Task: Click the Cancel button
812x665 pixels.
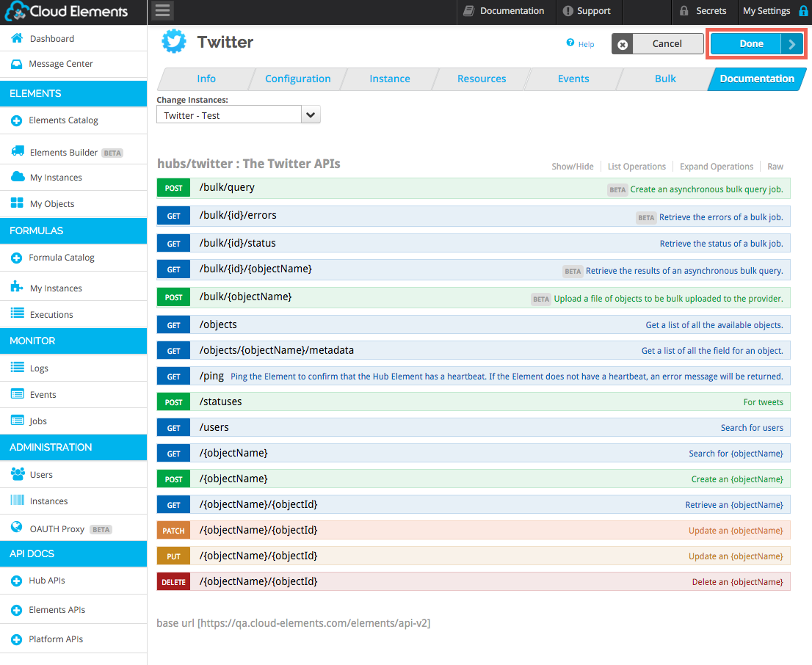Action: click(x=658, y=44)
